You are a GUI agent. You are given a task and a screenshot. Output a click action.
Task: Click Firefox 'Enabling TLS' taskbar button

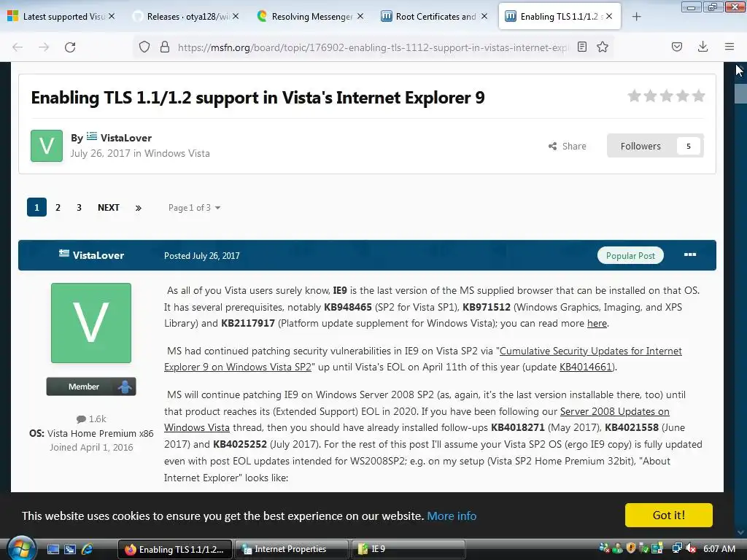(175, 549)
